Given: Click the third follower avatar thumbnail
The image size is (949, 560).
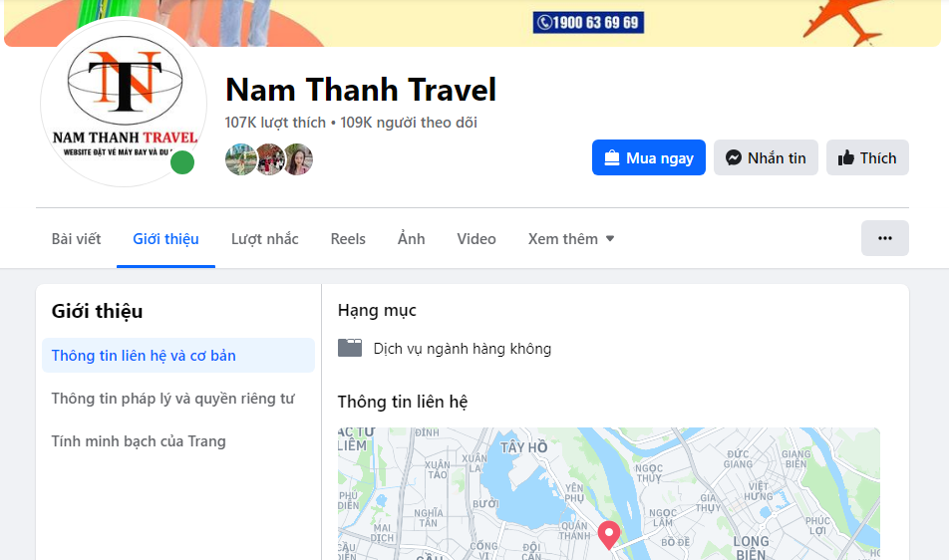Looking at the screenshot, I should coord(298,159).
